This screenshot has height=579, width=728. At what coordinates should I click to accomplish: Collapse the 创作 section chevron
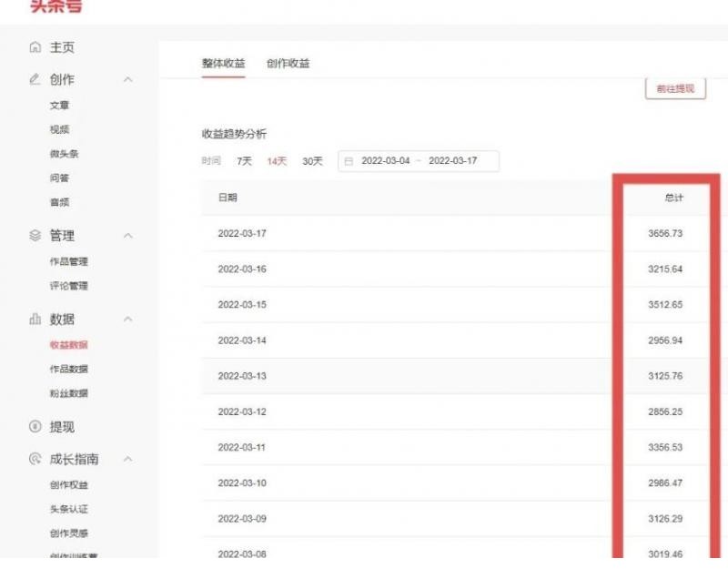click(128, 80)
